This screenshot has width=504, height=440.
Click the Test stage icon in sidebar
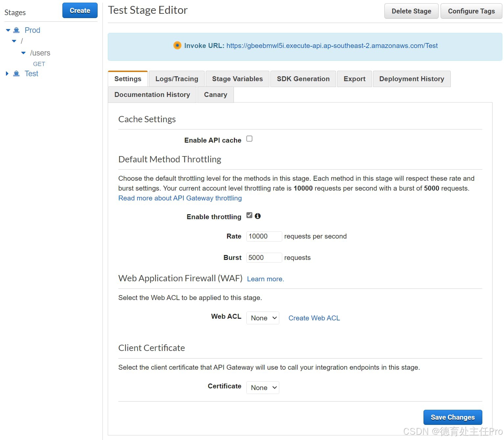pyautogui.click(x=16, y=74)
